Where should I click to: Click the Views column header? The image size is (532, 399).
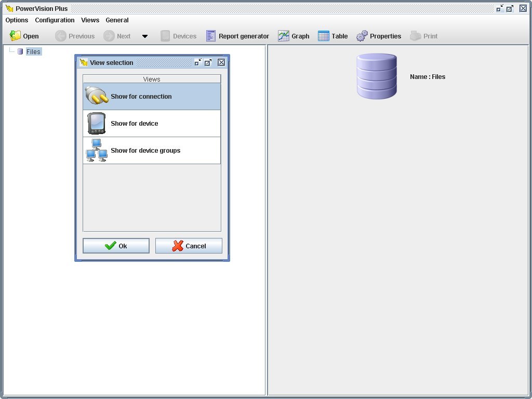(x=152, y=79)
